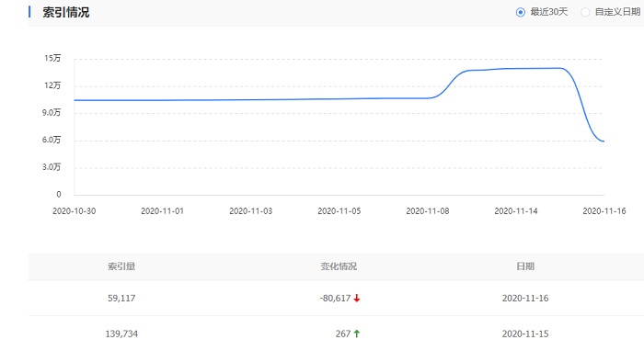Click the green up arrow beside 267
The height and width of the screenshot is (351, 644).
click(x=357, y=334)
